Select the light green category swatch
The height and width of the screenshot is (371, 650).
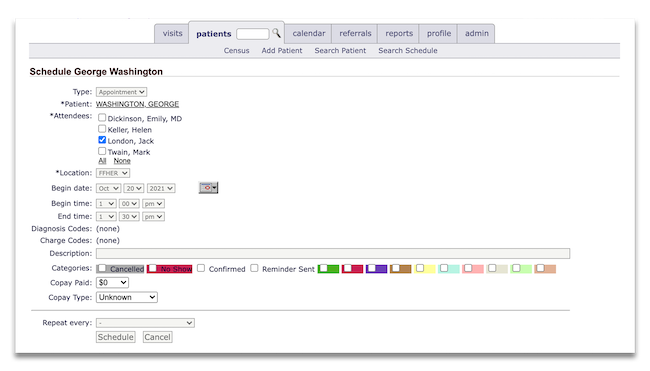point(521,269)
